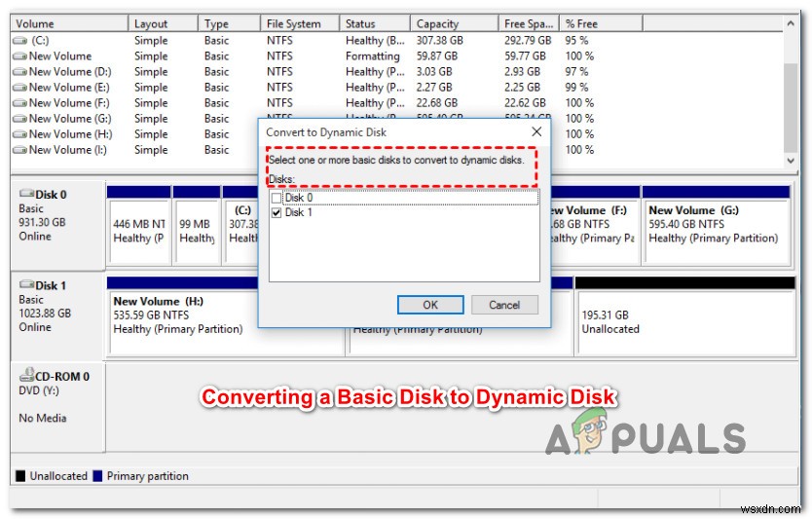The image size is (812, 519).
Task: Click the New Volume (G:) drive icon
Action: [x=19, y=119]
